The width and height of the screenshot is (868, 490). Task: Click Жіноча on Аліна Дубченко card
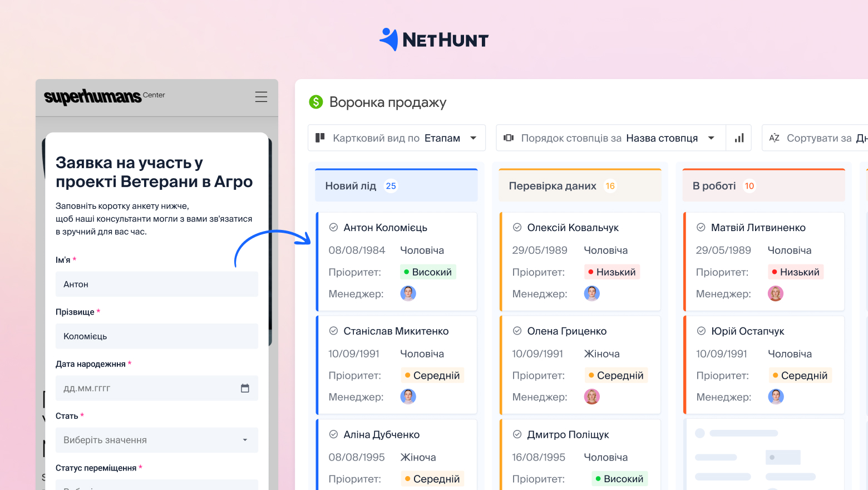click(x=418, y=458)
